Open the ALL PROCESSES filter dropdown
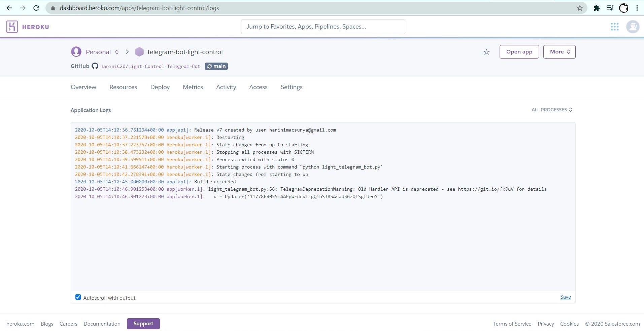This screenshot has width=644, height=331. click(551, 110)
